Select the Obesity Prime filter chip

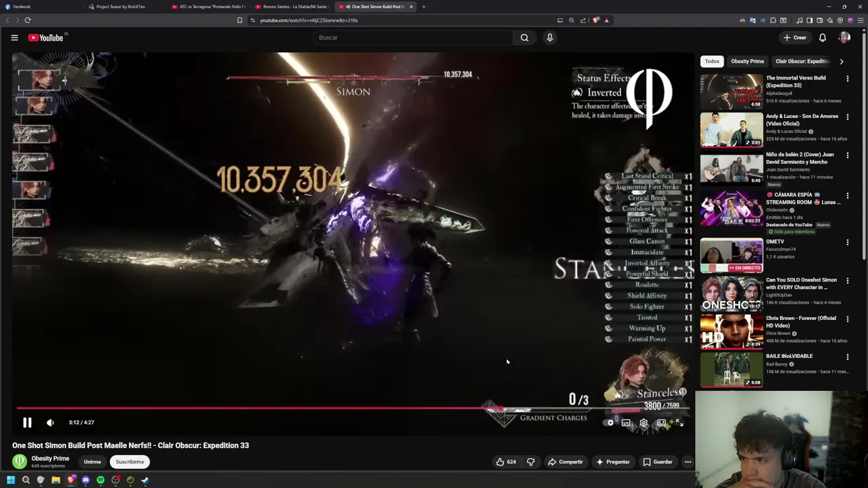click(747, 61)
